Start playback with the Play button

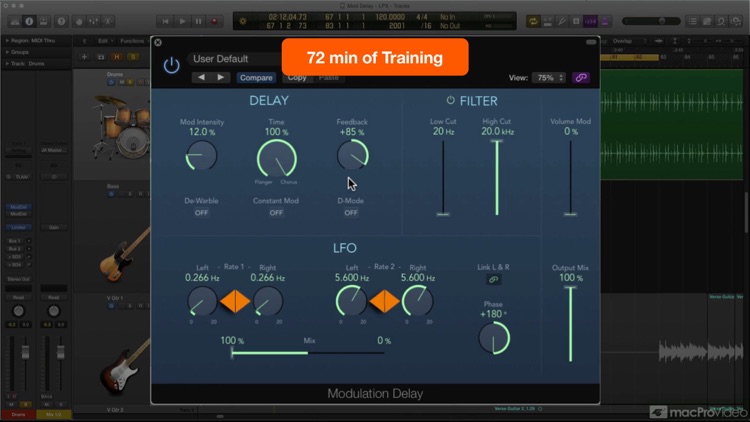(x=182, y=22)
